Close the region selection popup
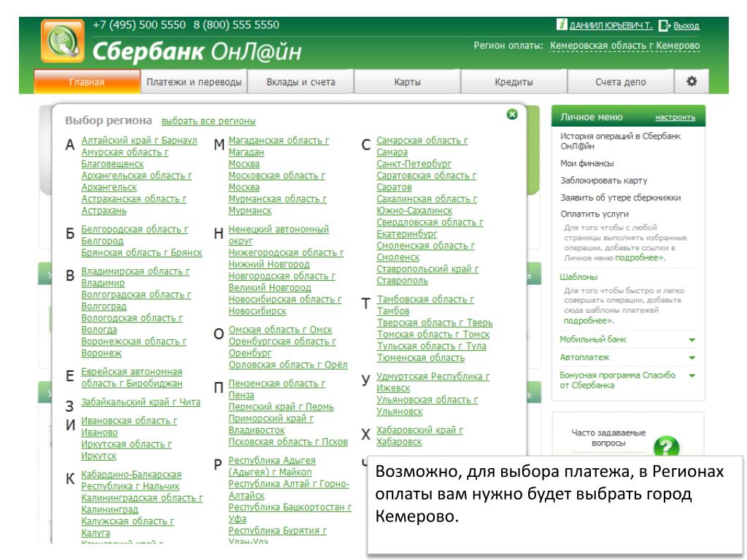This screenshot has height=560, width=747. pos(512,114)
